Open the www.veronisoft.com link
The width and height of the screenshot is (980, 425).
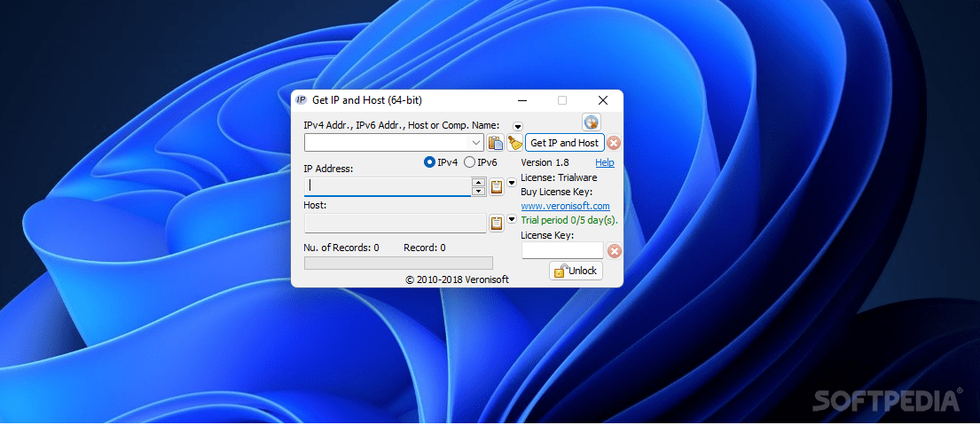565,206
